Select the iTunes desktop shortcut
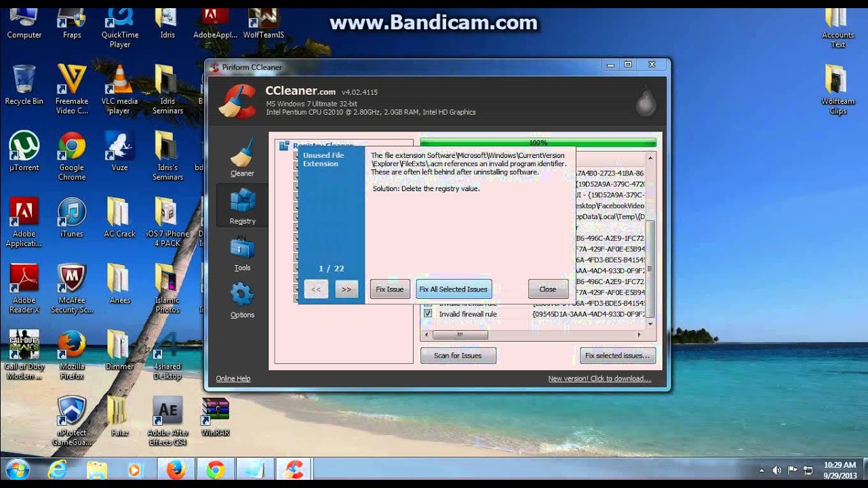 71,218
